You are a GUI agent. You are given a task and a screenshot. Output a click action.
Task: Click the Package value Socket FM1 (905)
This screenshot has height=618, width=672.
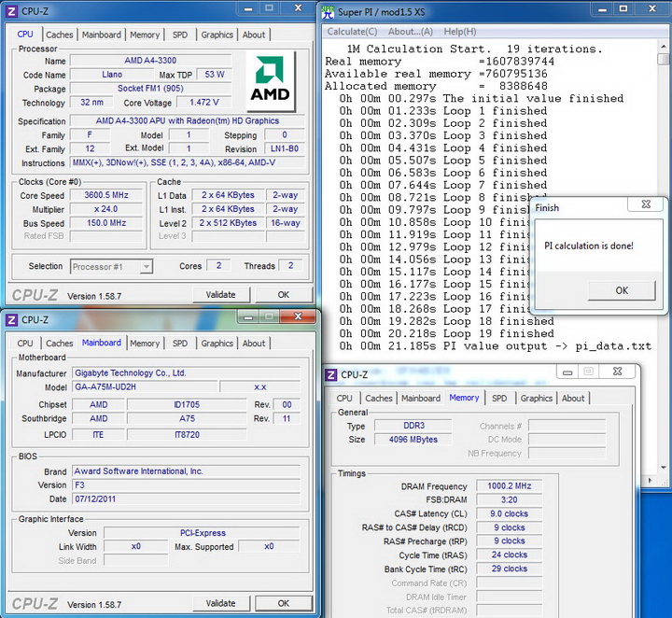coord(150,89)
